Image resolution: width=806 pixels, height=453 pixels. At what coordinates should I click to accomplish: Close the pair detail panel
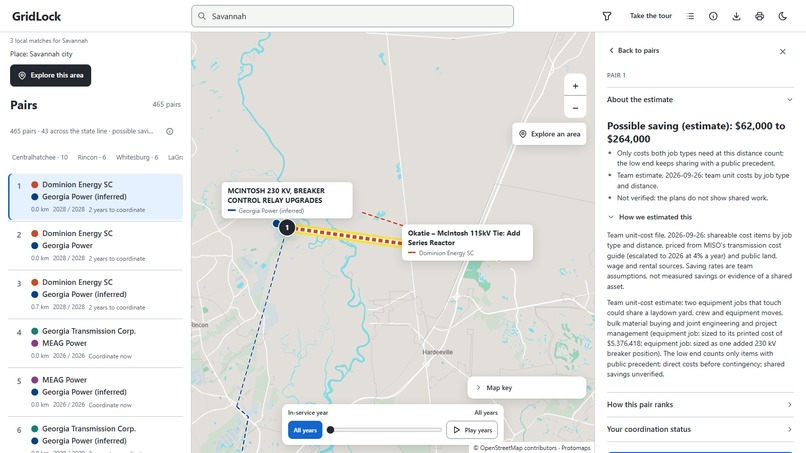tap(782, 51)
